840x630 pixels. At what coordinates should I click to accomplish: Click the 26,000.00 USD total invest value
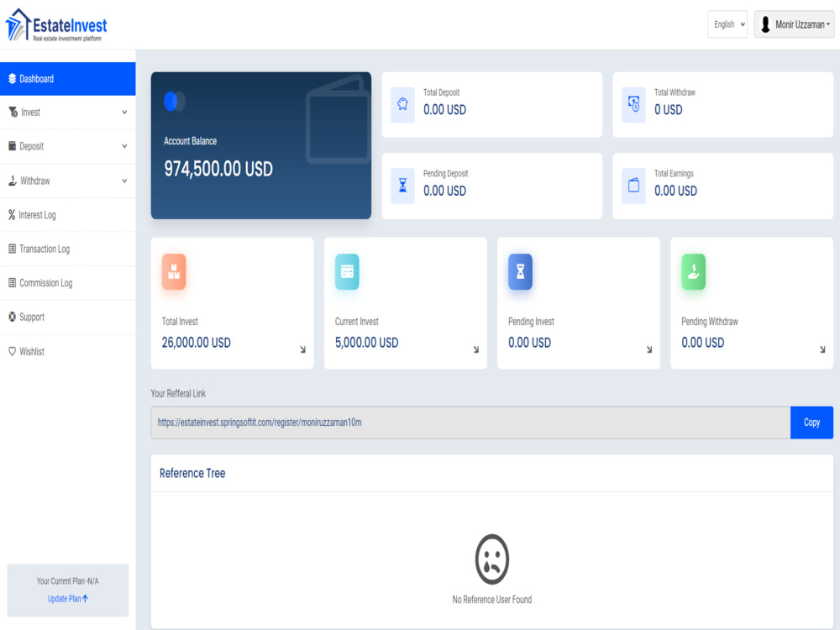(x=196, y=343)
